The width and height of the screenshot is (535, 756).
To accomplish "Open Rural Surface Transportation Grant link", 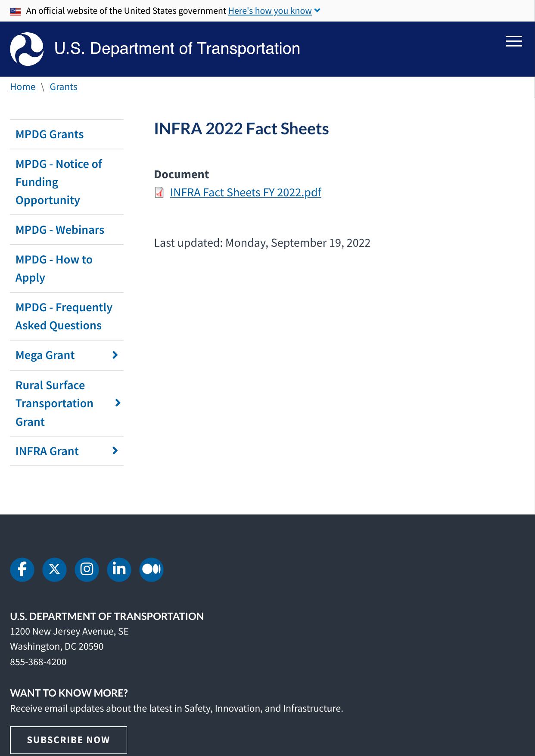I will (x=54, y=403).
